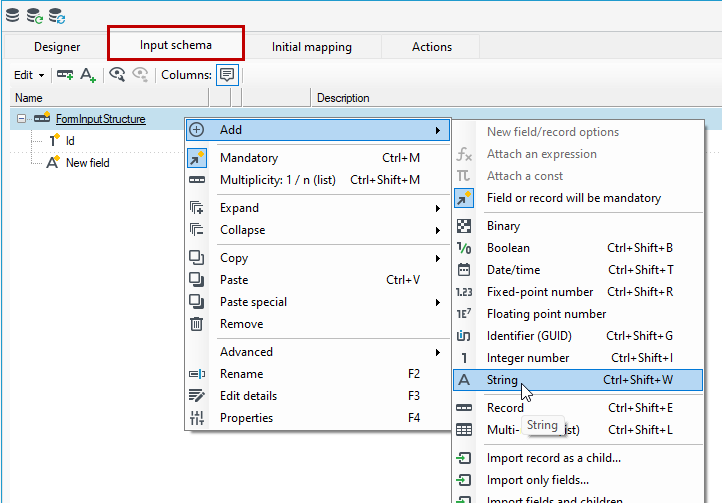The image size is (722, 503).
Task: Click the active find/eye toolbar icon
Action: (x=117, y=75)
